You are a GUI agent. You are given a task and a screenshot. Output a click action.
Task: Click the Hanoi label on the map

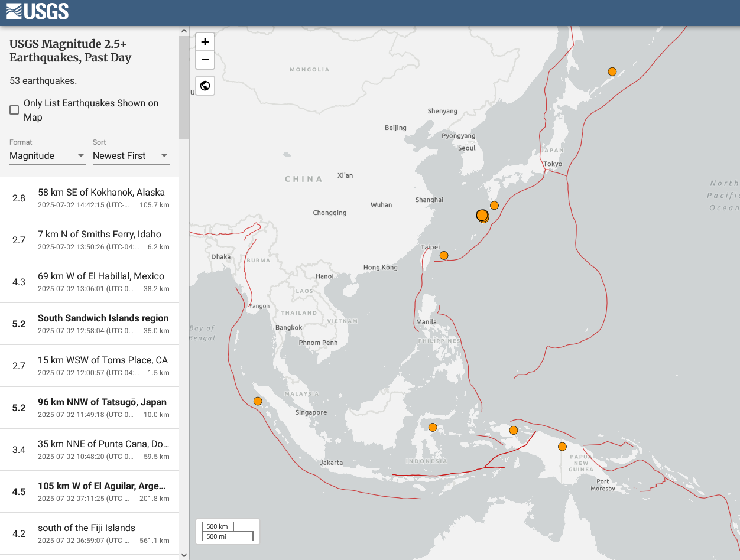324,276
